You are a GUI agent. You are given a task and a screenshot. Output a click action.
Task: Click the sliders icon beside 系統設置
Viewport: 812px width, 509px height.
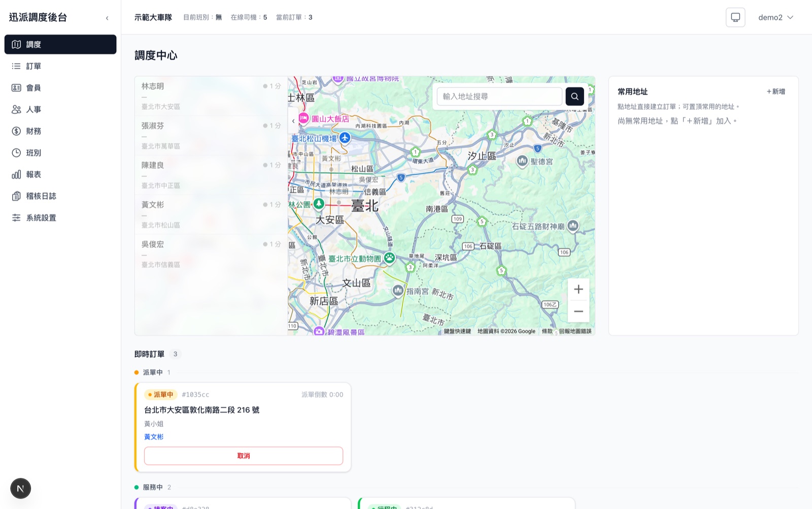point(16,217)
